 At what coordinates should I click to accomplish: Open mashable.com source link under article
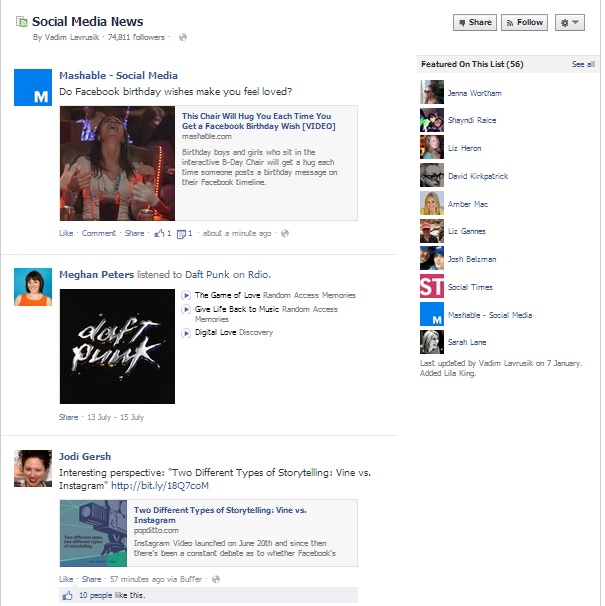tap(206, 136)
